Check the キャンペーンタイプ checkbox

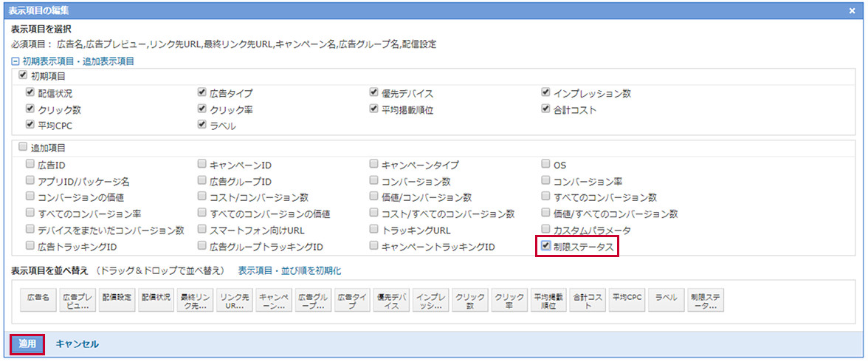point(374,164)
